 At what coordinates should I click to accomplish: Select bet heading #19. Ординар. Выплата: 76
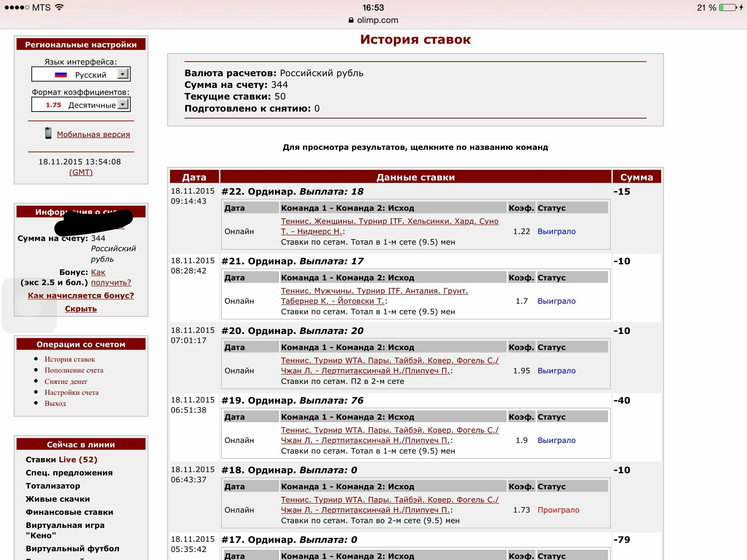[x=293, y=400]
